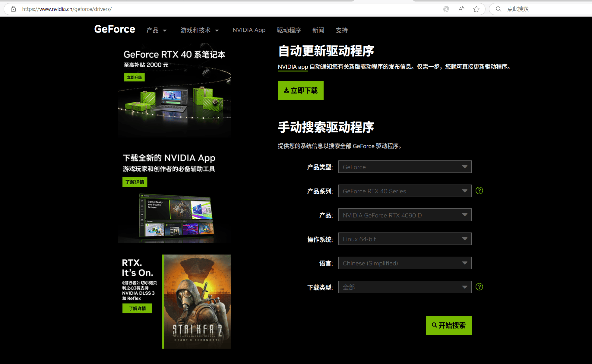The image size is (592, 364).
Task: Click 了解详情 under RTX It's On promo
Action: pyautogui.click(x=137, y=309)
